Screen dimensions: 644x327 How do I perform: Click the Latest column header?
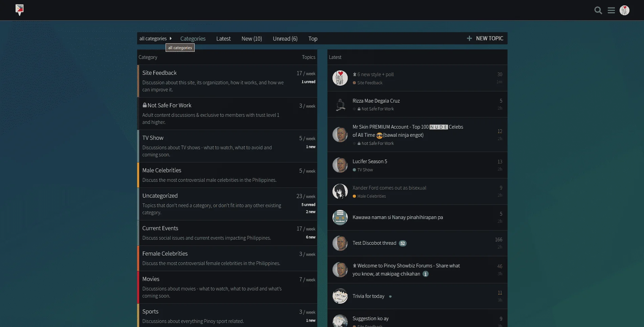pos(335,57)
